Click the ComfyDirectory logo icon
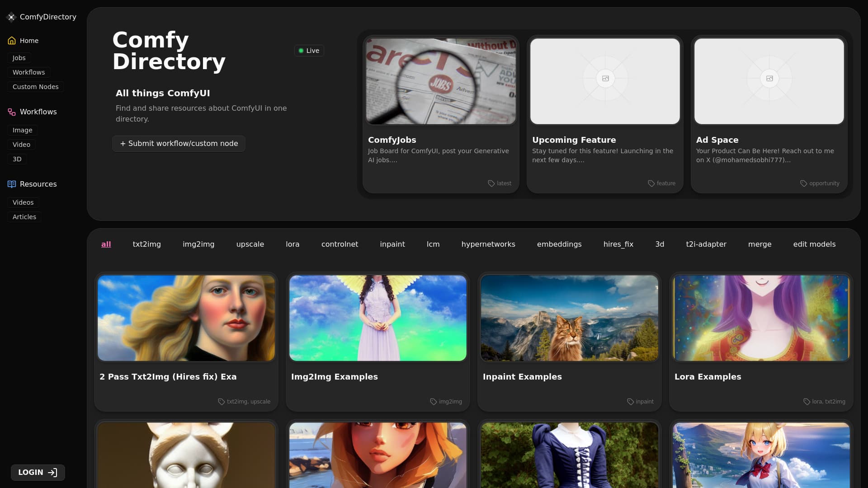Viewport: 868px width, 488px height. [11, 17]
